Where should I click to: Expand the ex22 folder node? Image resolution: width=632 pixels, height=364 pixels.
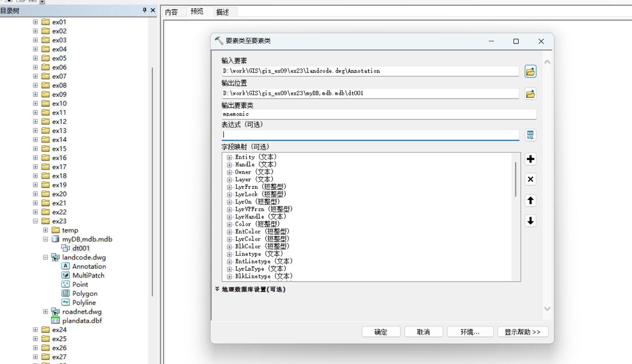pos(35,212)
